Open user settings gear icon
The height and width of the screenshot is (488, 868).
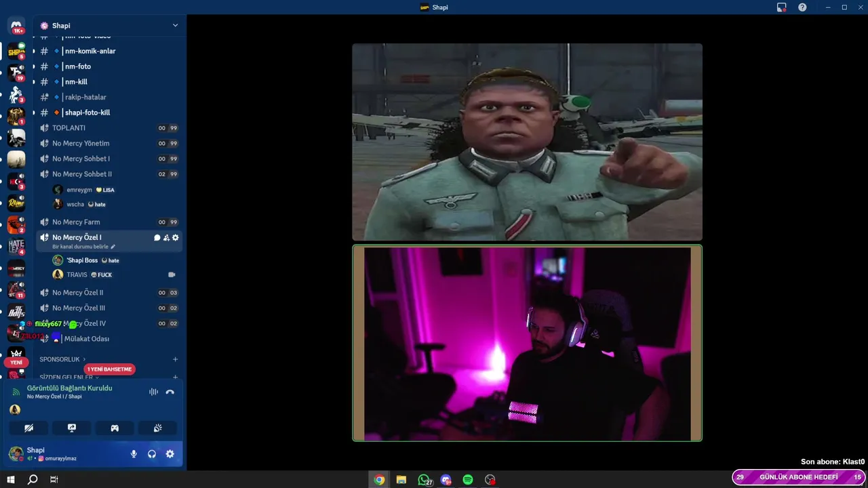tap(170, 454)
